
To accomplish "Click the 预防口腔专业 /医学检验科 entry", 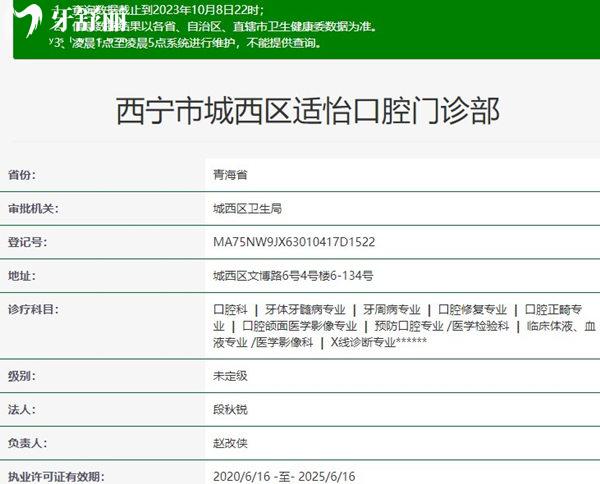I will 442,326.
